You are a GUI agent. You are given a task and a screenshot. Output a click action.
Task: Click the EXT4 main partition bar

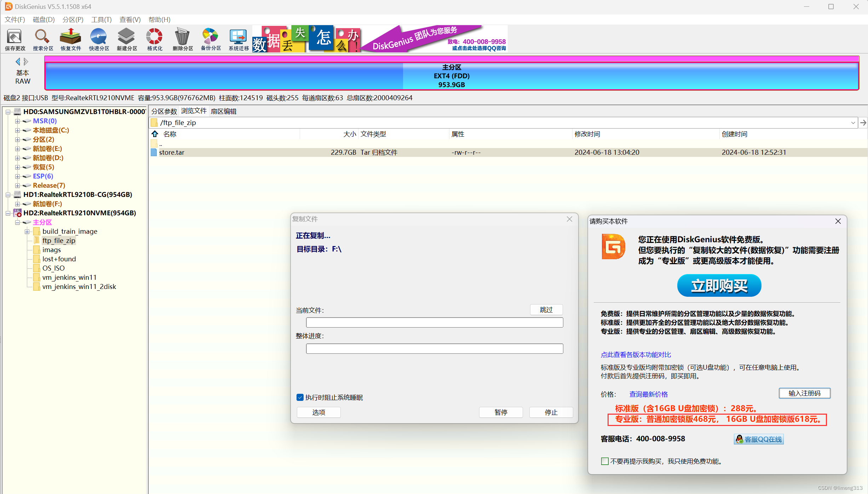click(452, 76)
